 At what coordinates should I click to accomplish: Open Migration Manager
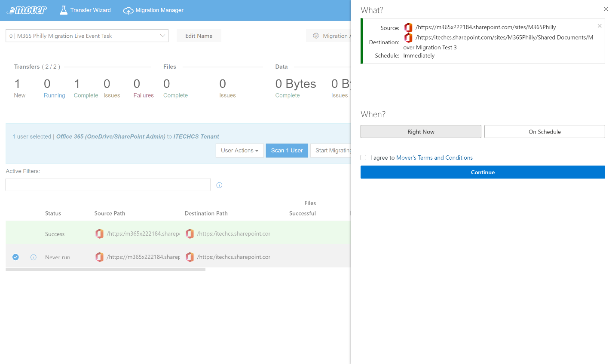click(x=153, y=10)
